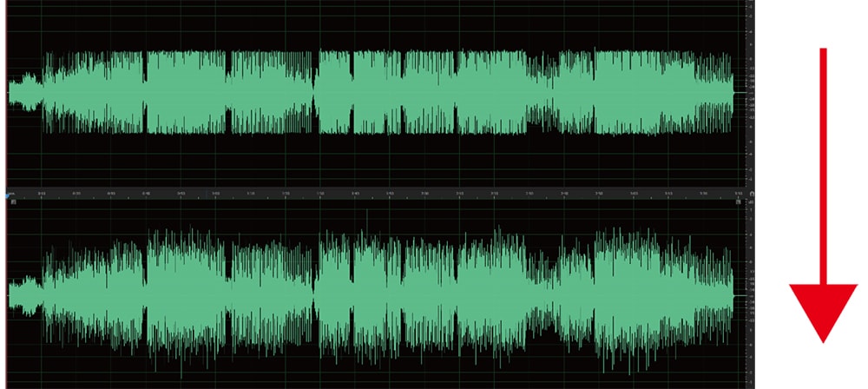This screenshot has height=389, width=868.
Task: Click the narrow dip near the upper waveform's middle
Action: coord(316,92)
